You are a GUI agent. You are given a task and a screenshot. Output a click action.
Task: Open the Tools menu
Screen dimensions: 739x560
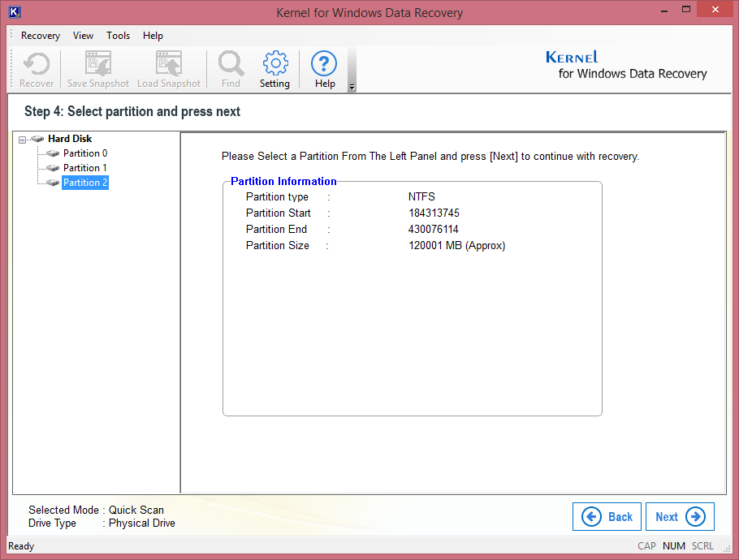point(118,36)
